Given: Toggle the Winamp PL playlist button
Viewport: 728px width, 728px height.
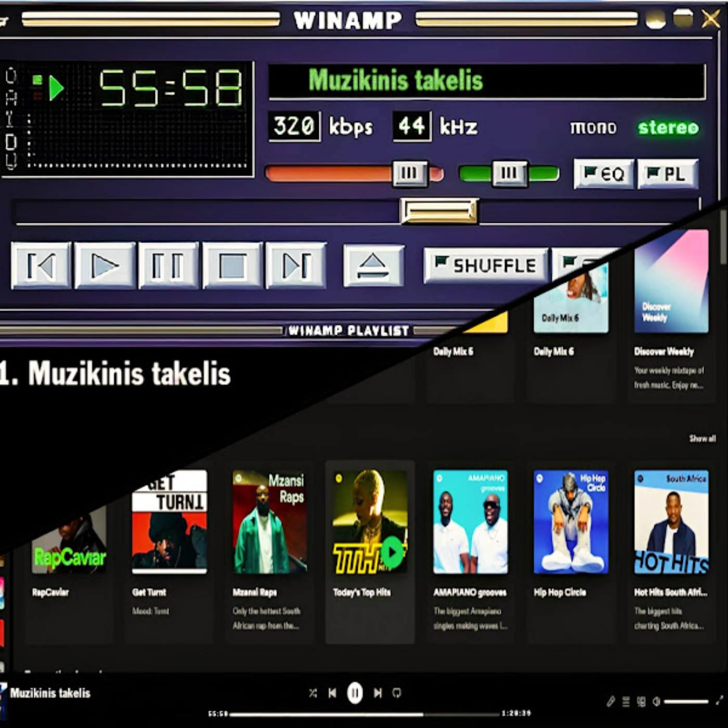Looking at the screenshot, I should point(668,174).
